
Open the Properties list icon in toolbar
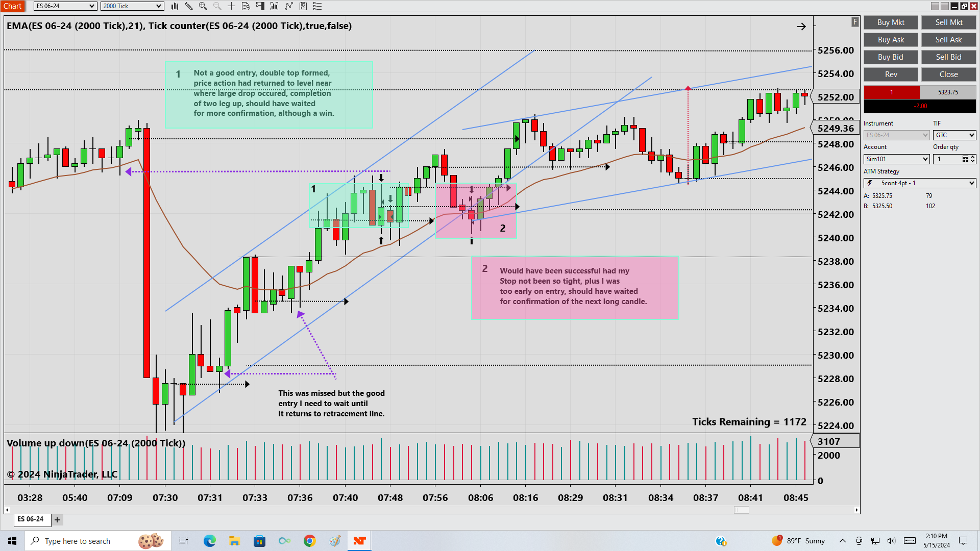point(317,6)
